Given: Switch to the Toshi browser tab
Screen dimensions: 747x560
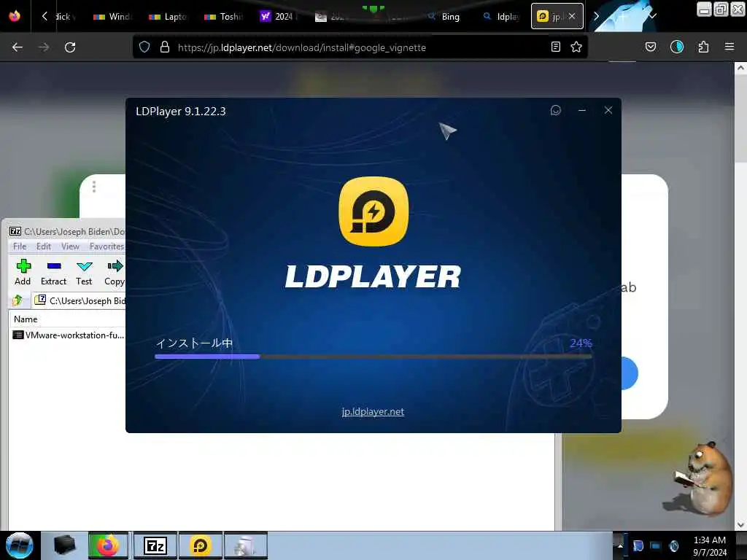Looking at the screenshot, I should (223, 17).
